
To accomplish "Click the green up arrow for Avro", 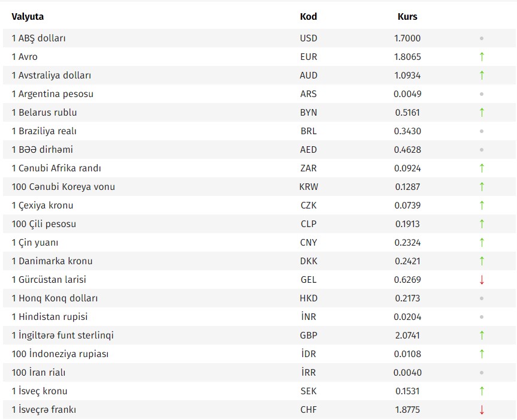I will point(482,57).
